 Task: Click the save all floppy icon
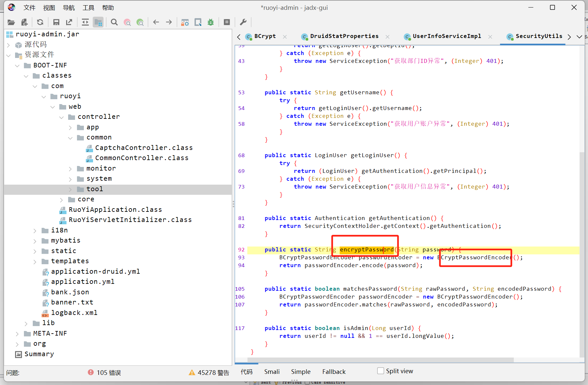pos(56,22)
